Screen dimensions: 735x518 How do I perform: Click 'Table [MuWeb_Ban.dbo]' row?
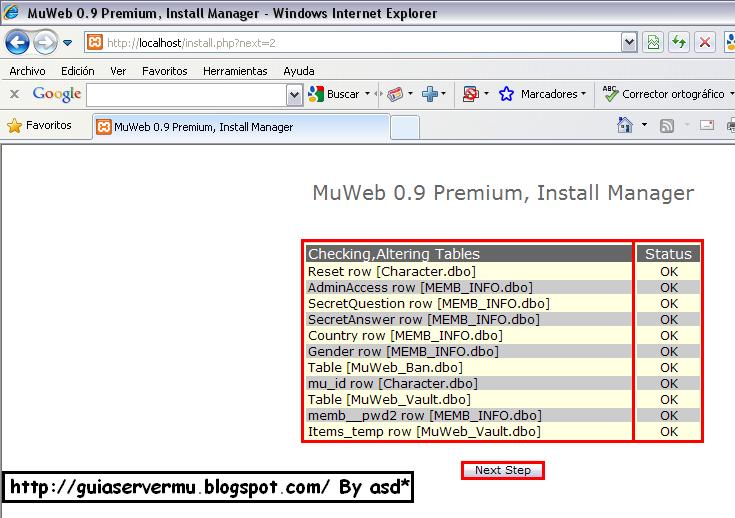point(469,367)
